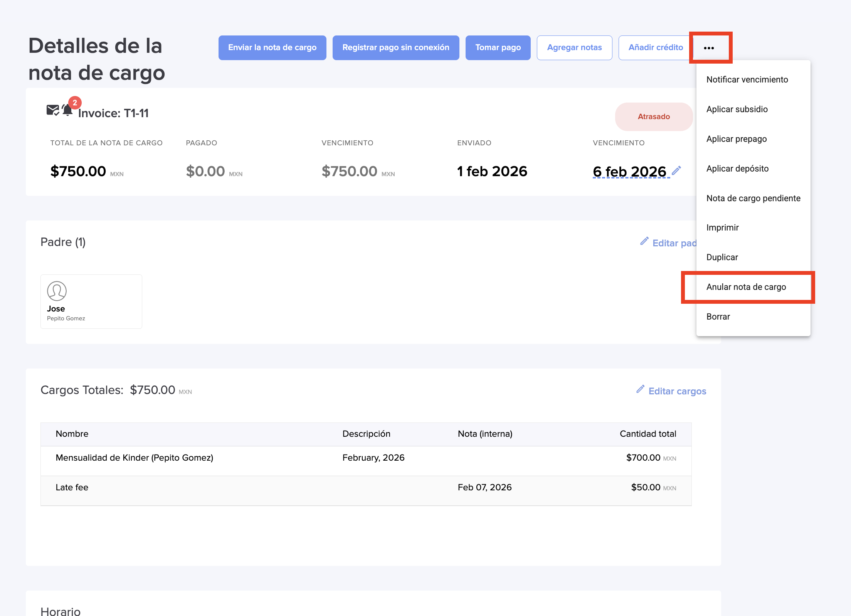Open the three-dots more options menu
851x616 pixels.
point(709,48)
